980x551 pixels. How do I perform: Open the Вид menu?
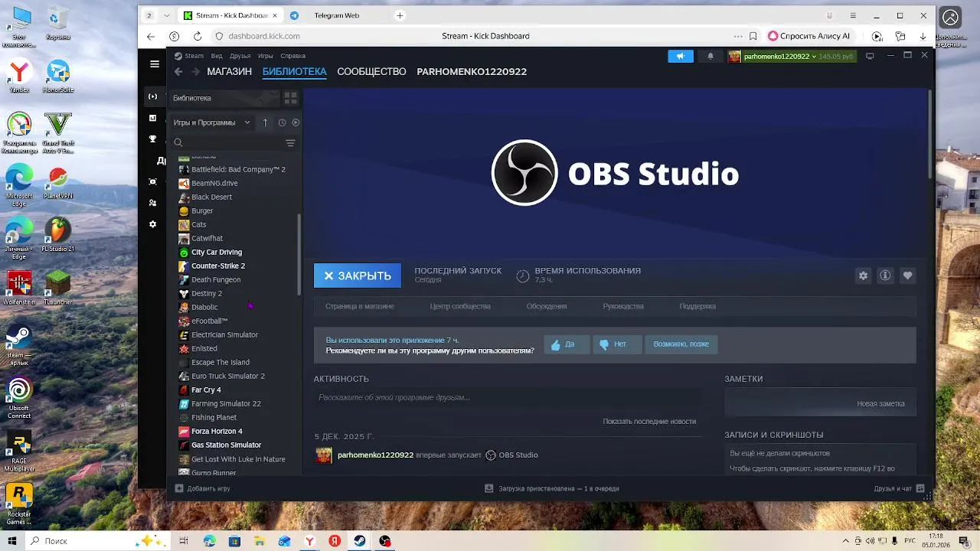217,56
